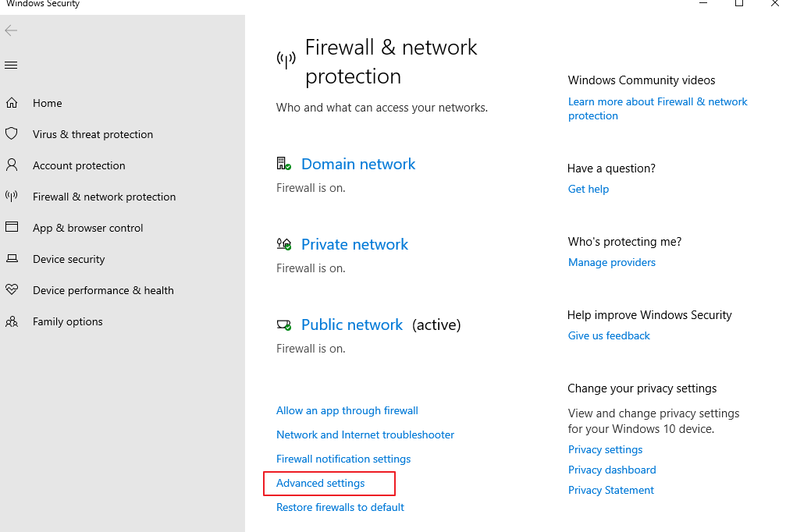Click the Home icon in sidebar
This screenshot has height=532, width=786.
(x=12, y=103)
